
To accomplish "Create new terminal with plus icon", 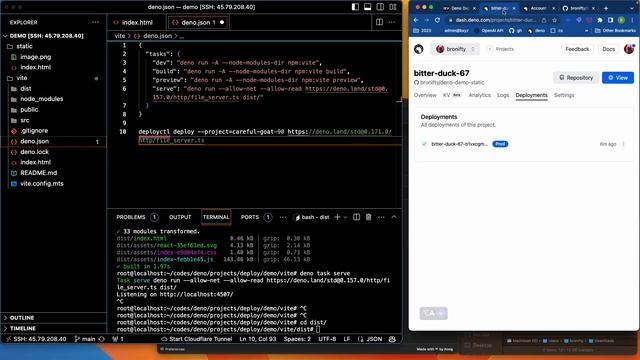I will (x=337, y=217).
